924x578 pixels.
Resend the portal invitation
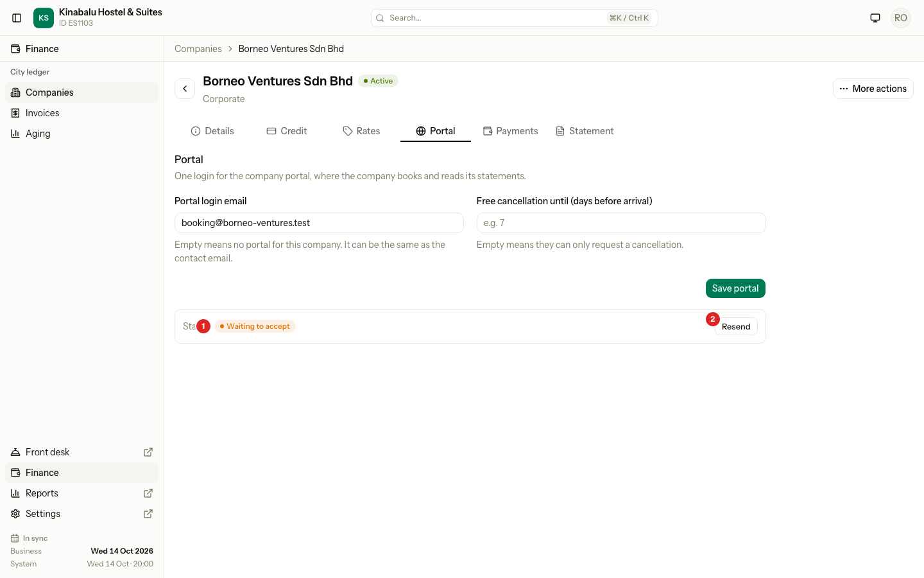pyautogui.click(x=736, y=326)
